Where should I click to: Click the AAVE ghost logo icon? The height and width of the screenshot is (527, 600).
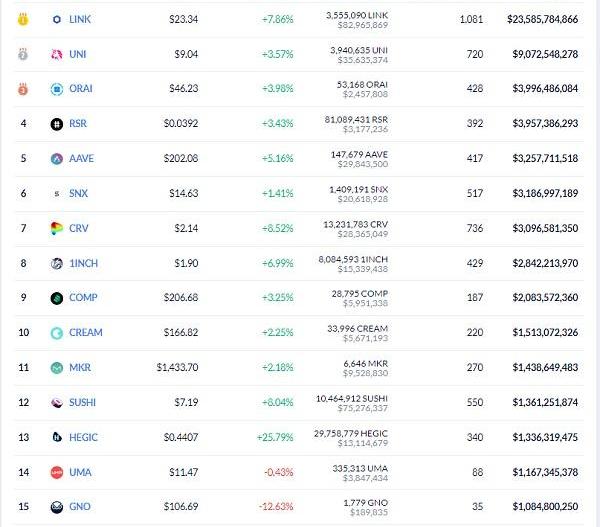(x=57, y=158)
